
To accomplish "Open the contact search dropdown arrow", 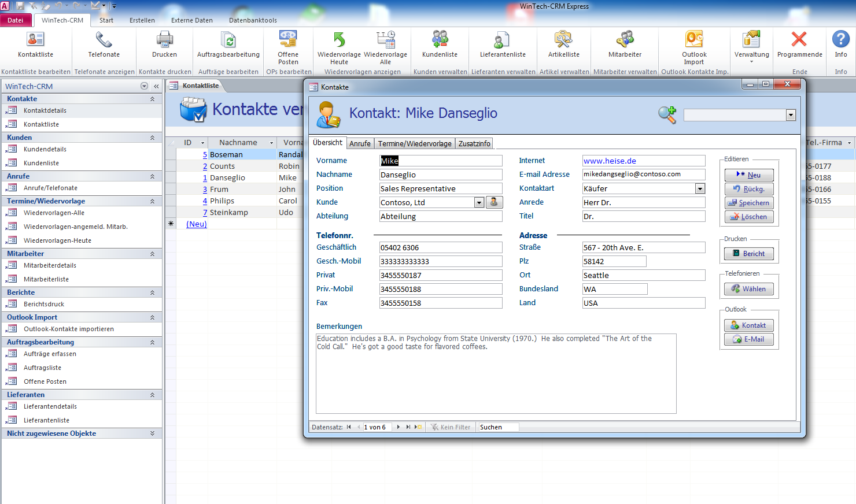I will coord(791,115).
